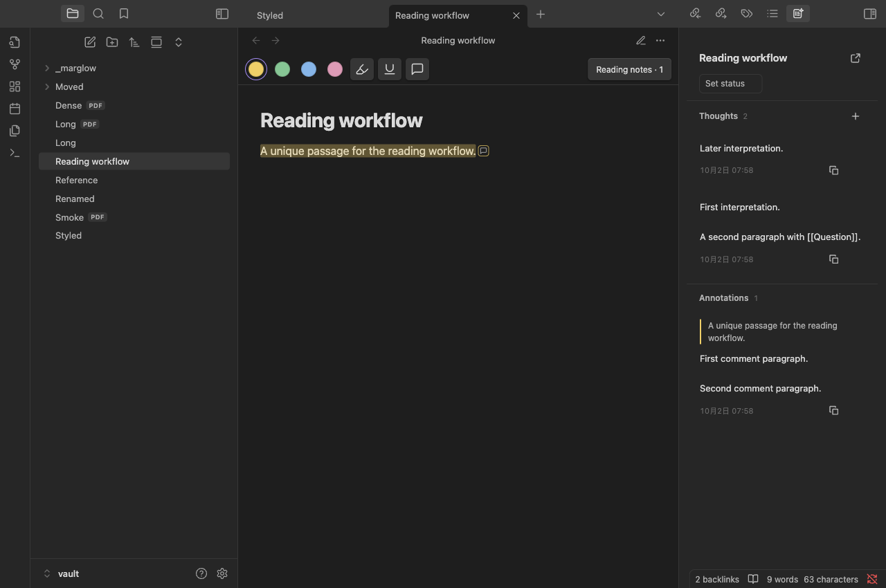Open the graph view from the ribbon
The height and width of the screenshot is (588, 886).
tap(15, 64)
